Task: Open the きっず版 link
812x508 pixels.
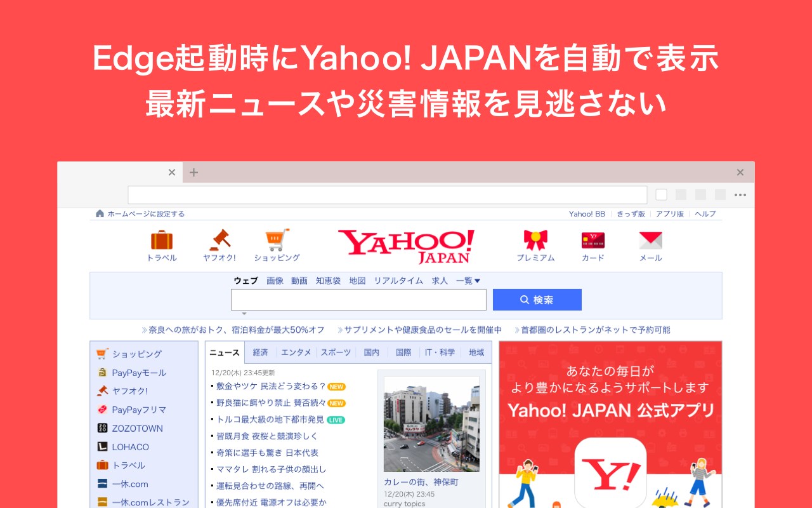Action: pyautogui.click(x=631, y=214)
